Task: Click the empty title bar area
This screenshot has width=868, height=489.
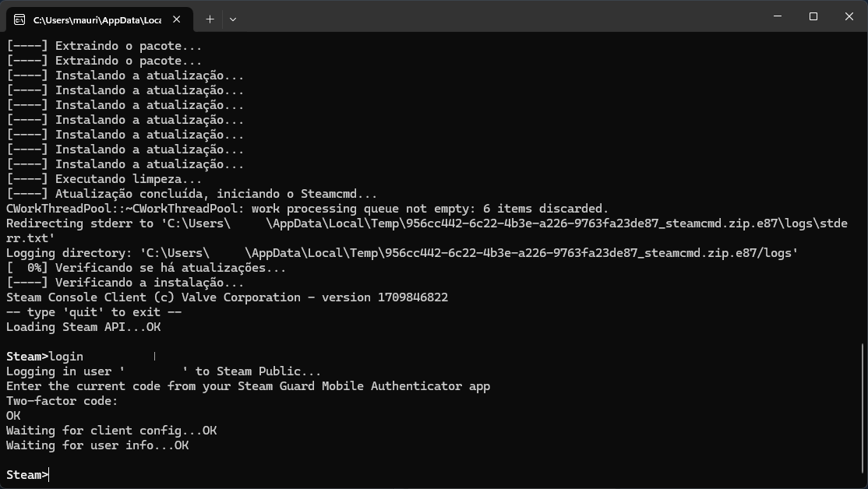Action: (499, 16)
